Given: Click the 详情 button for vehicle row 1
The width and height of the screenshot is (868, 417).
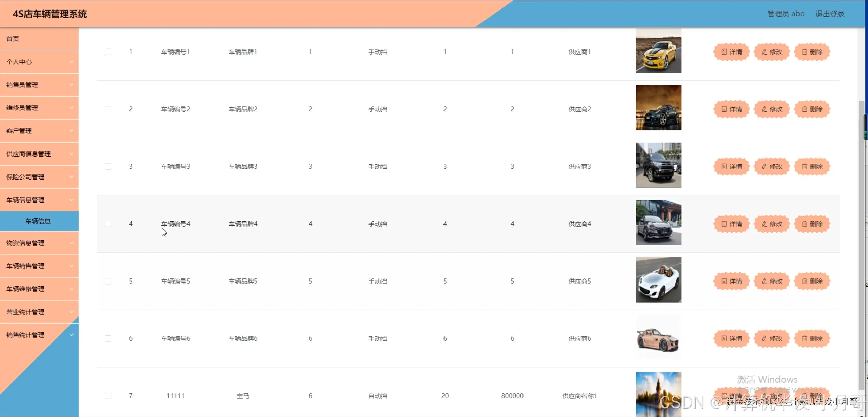Looking at the screenshot, I should (731, 52).
